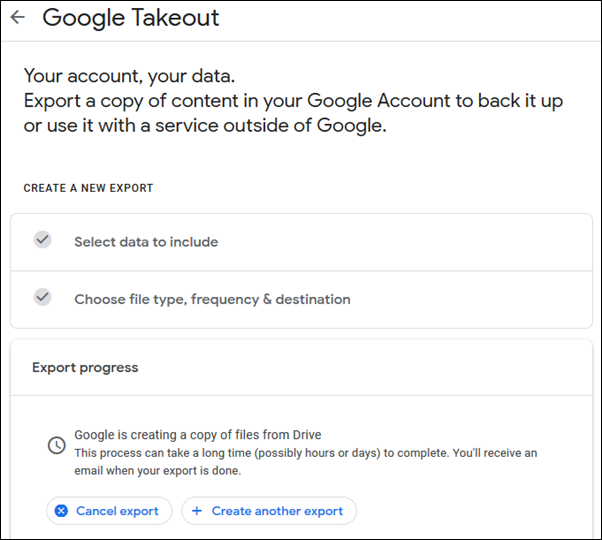This screenshot has height=540, width=602.
Task: Click the checkmark next to Select data to include
Action: (x=43, y=240)
